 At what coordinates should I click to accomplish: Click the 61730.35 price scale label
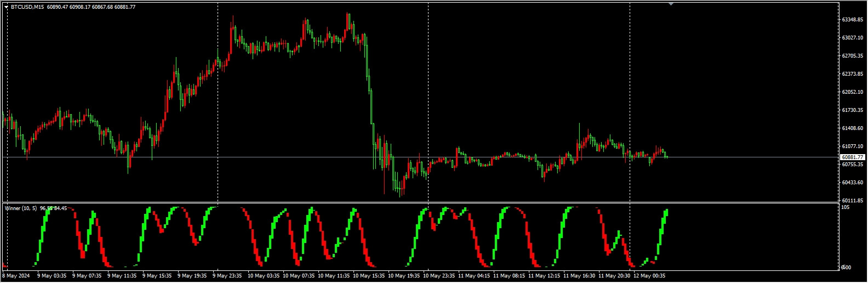[x=853, y=110]
